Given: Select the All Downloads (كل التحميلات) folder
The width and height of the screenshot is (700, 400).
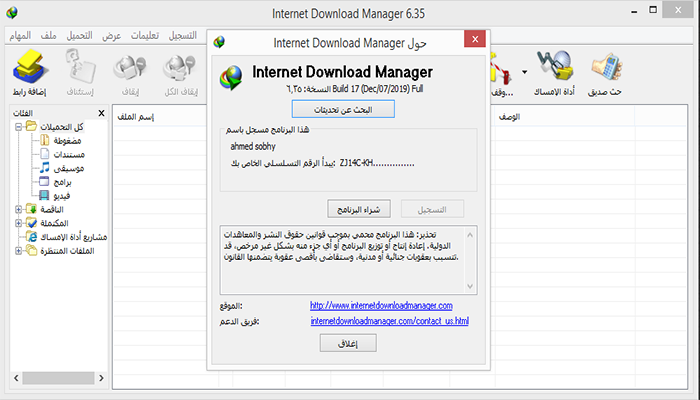Looking at the screenshot, I should [x=62, y=127].
